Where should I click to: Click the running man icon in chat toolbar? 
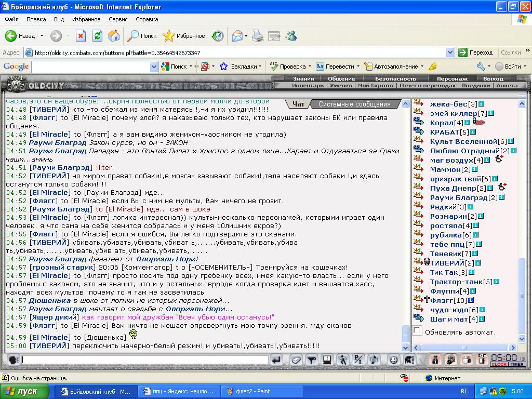point(343,360)
